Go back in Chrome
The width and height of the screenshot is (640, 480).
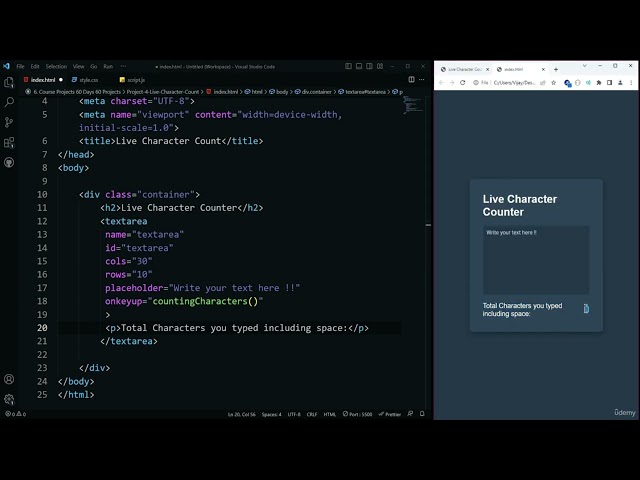(x=441, y=82)
